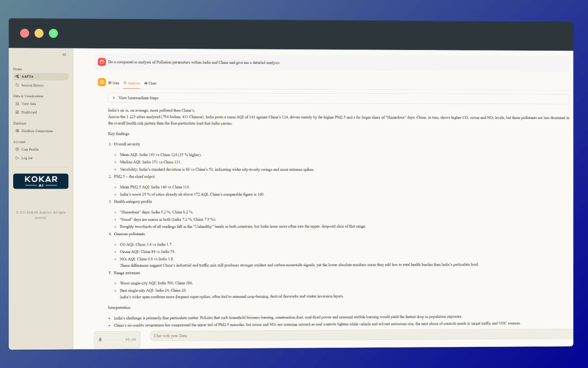
Task: Switch to the Data tab
Action: [114, 83]
